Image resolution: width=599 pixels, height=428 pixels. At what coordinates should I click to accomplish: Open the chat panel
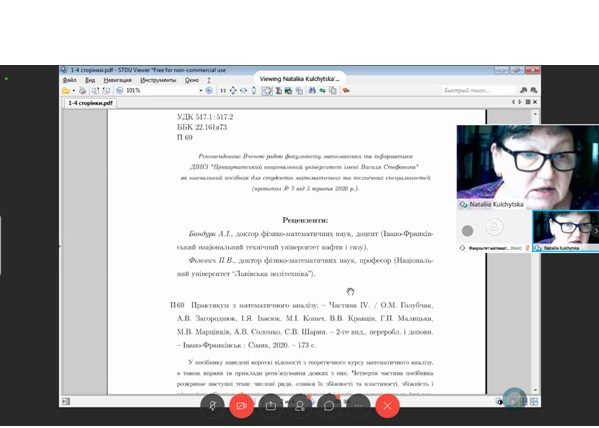329,406
